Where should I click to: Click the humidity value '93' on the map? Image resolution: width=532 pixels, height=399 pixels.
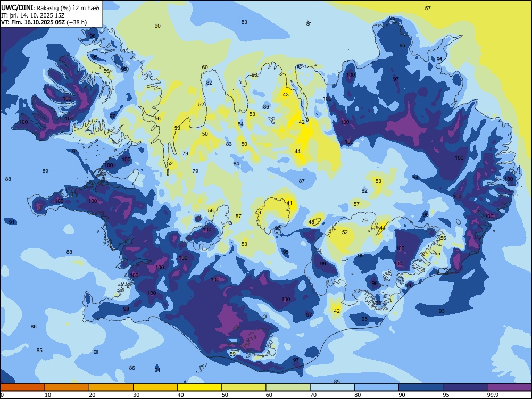coord(442,311)
